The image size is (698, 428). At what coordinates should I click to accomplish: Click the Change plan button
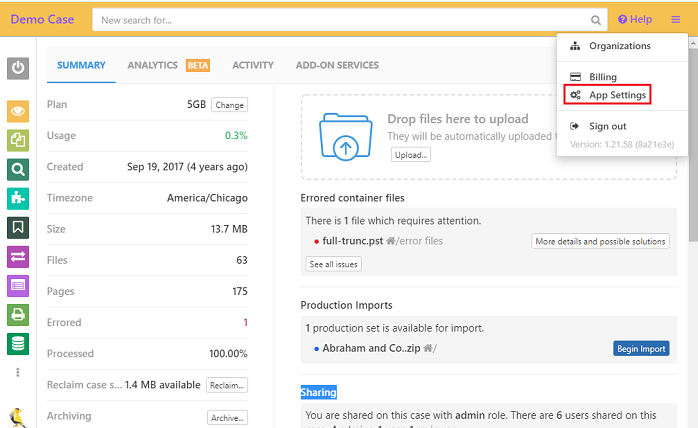tap(229, 105)
